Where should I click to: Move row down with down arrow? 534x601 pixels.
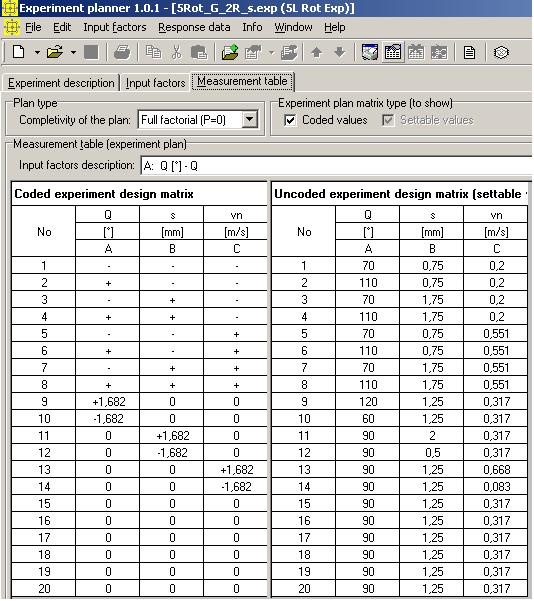tap(340, 52)
